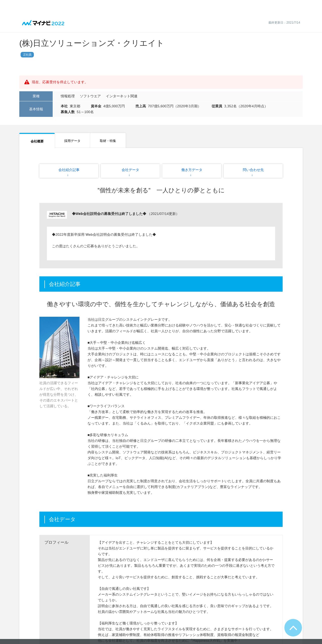Image resolution: width=322 pixels, height=644 pixels.
Task: Switch to the 会社概要 tab
Action: point(37,141)
